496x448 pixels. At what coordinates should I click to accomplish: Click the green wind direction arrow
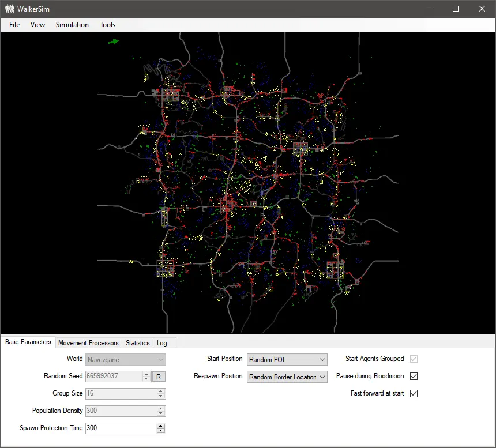click(114, 41)
